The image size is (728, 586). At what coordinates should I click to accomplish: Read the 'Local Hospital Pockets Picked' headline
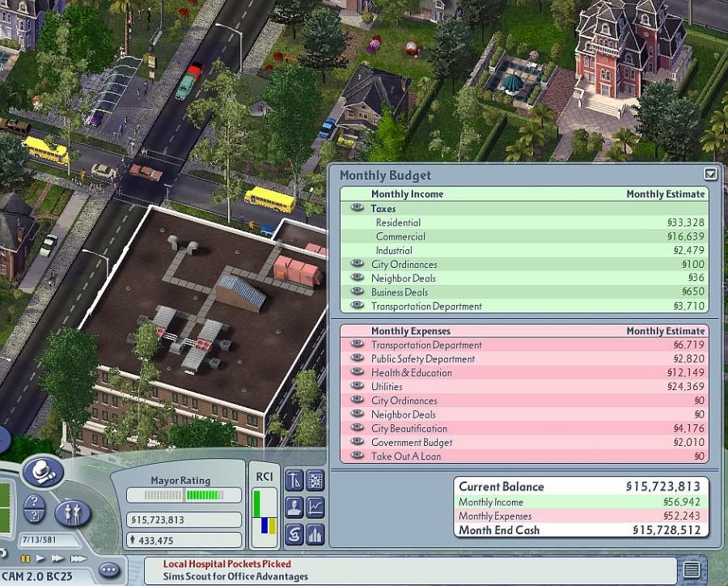click(227, 563)
